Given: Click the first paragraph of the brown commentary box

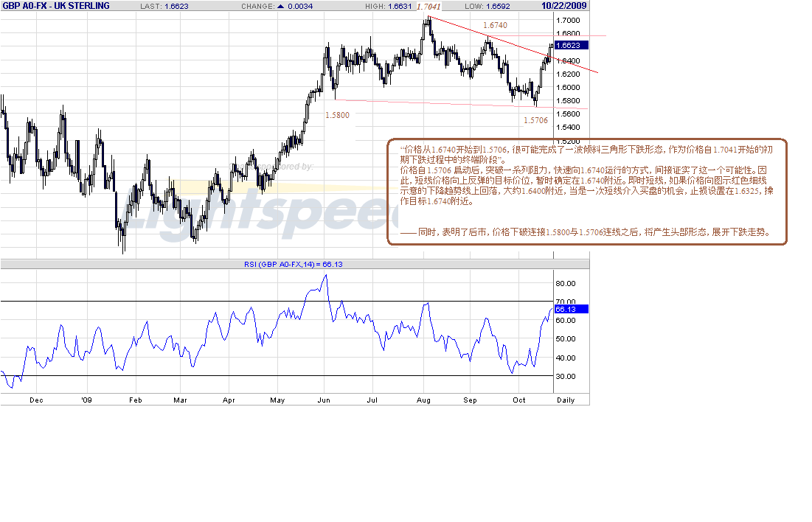Looking at the screenshot, I should click(586, 154).
